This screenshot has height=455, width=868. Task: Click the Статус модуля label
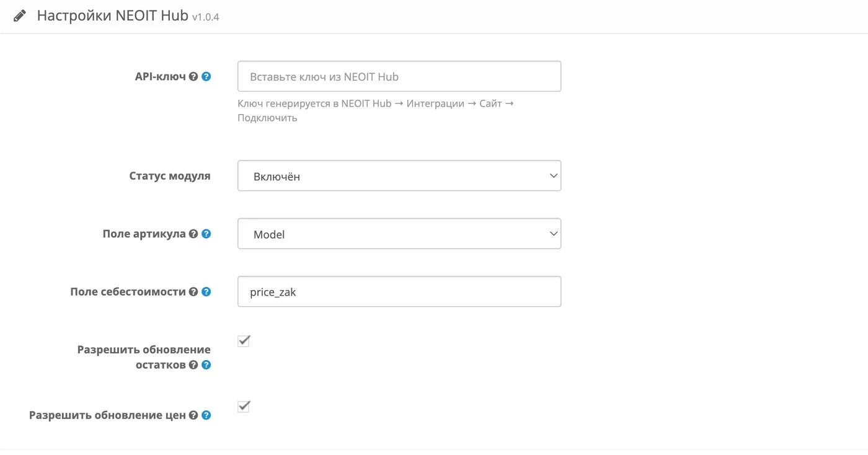[170, 176]
